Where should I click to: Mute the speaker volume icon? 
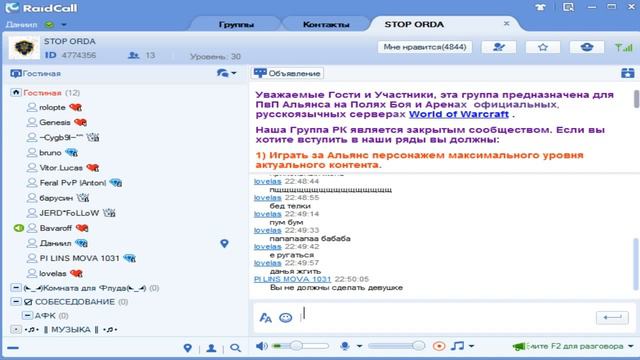click(x=261, y=346)
